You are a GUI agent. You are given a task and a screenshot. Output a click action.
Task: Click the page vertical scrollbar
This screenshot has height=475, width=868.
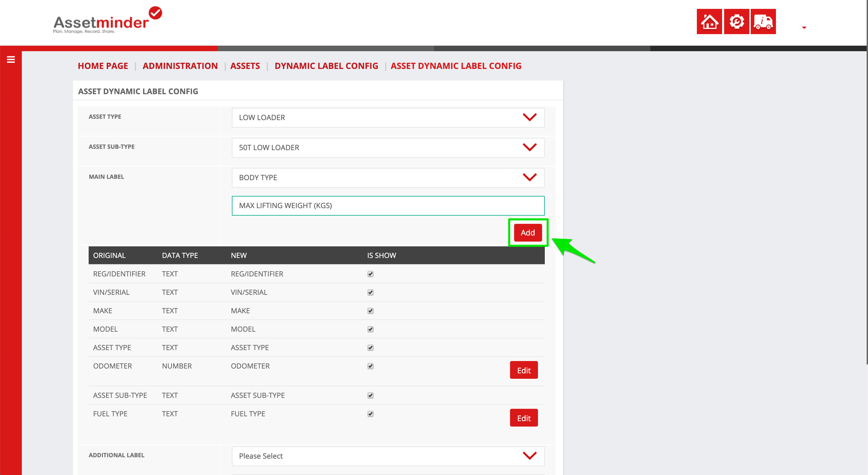(867, 183)
